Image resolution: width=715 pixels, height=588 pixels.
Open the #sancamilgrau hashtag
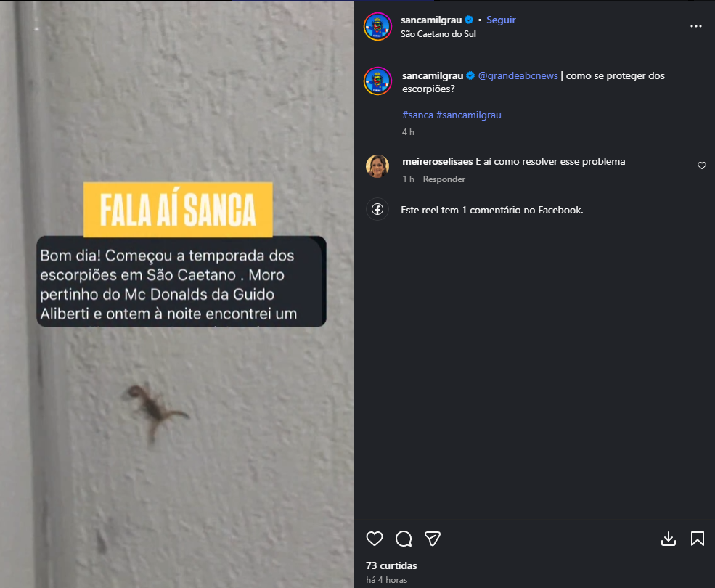tap(468, 115)
